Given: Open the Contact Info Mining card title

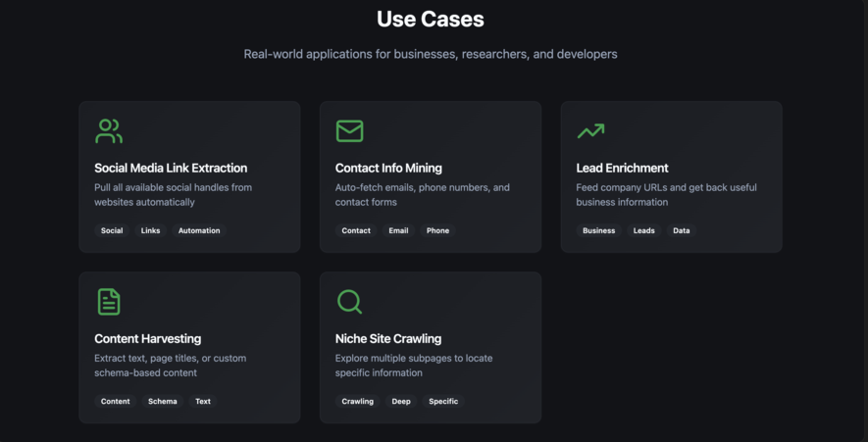Looking at the screenshot, I should (388, 168).
